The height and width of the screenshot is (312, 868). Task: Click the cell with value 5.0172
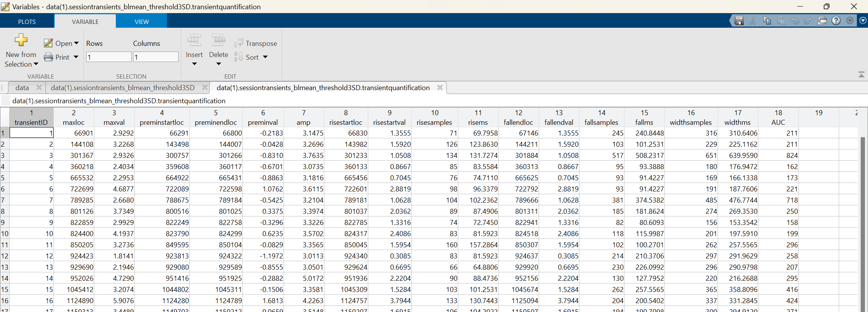304,278
